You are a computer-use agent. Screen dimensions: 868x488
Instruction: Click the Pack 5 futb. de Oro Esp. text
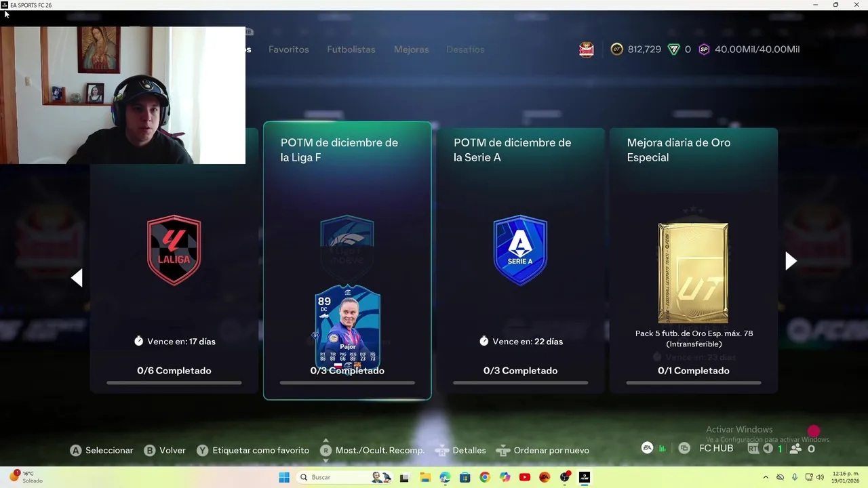coord(694,339)
